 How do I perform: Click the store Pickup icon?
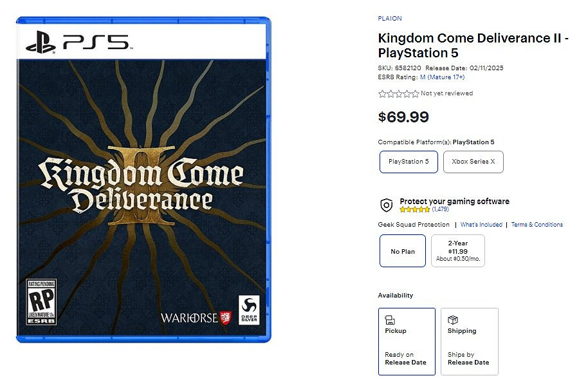point(390,320)
